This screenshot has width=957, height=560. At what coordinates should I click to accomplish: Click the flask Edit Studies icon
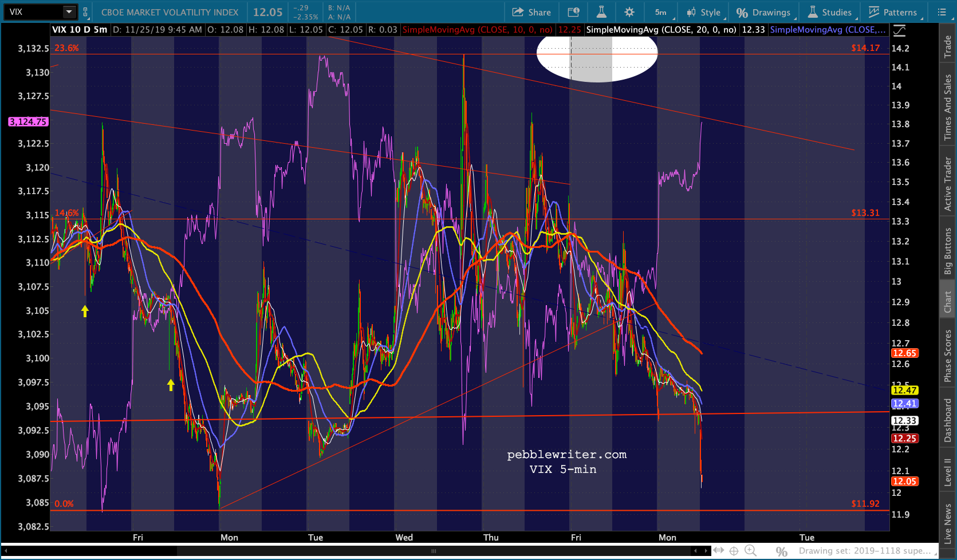pos(601,12)
